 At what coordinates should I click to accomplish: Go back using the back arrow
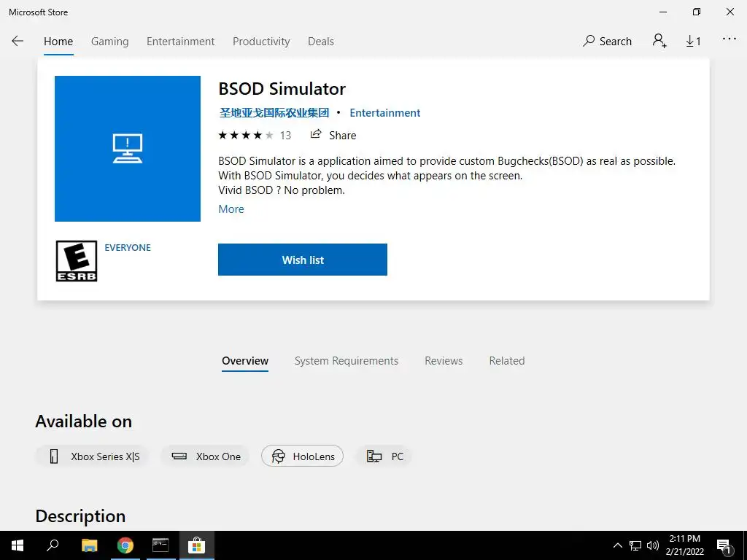(x=18, y=41)
